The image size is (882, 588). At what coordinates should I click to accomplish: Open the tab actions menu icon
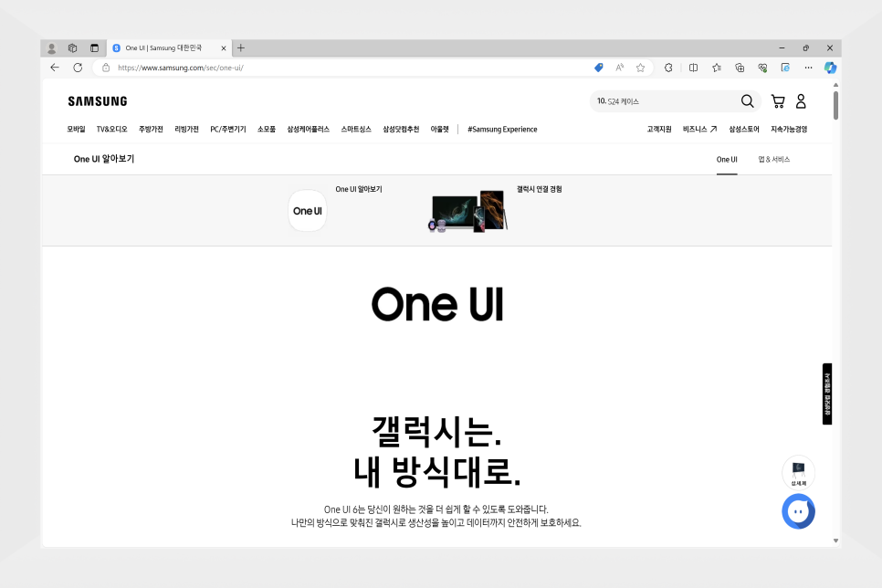pyautogui.click(x=95, y=48)
